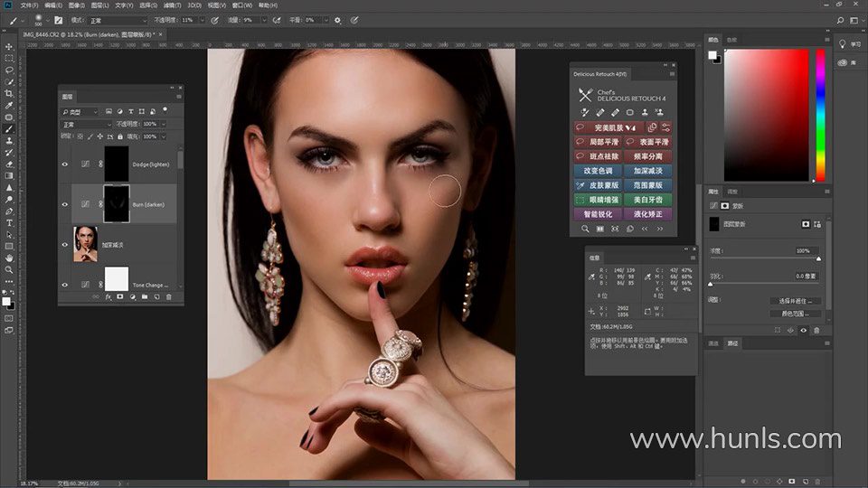Open the 窗口(W) menu
Viewport: 868px width, 488px height.
tap(242, 5)
